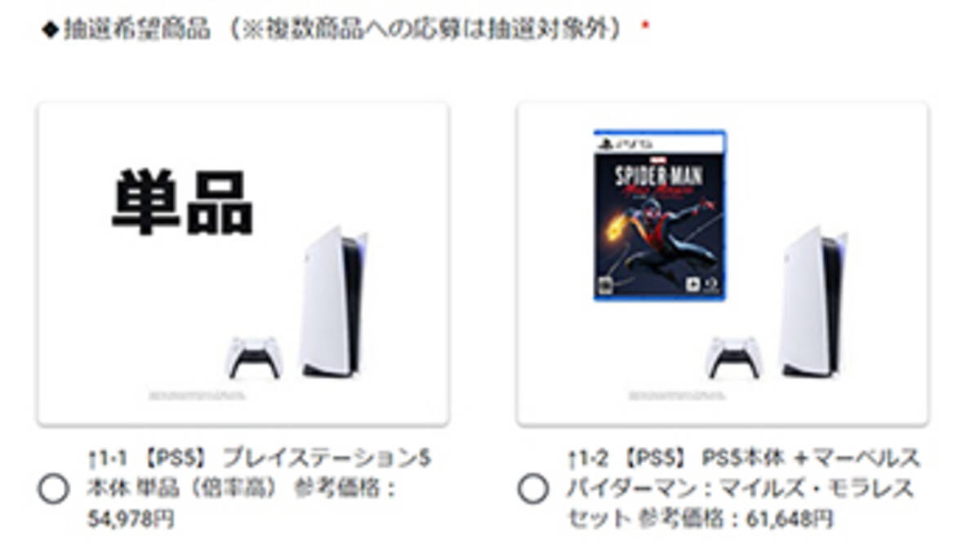The width and height of the screenshot is (980, 560).
Task: Click the 単品 product image card
Action: (x=243, y=264)
